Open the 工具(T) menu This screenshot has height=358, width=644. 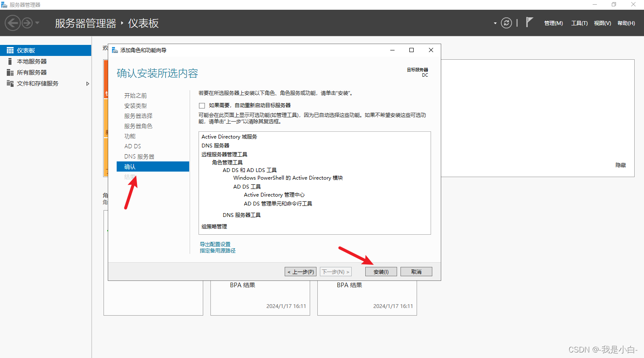(x=579, y=23)
